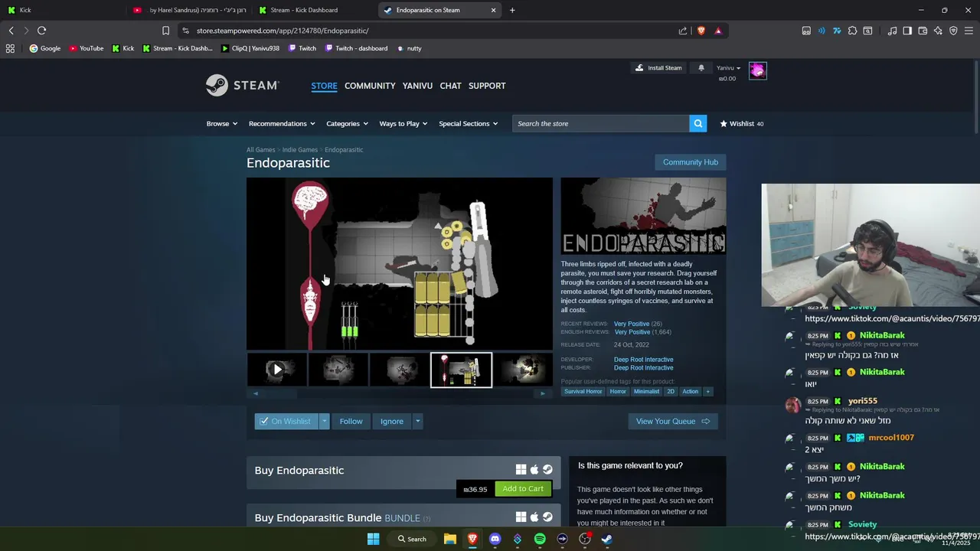Viewport: 980px width, 551px height.
Task: Select the SUPPORT menu item
Action: pos(487,86)
